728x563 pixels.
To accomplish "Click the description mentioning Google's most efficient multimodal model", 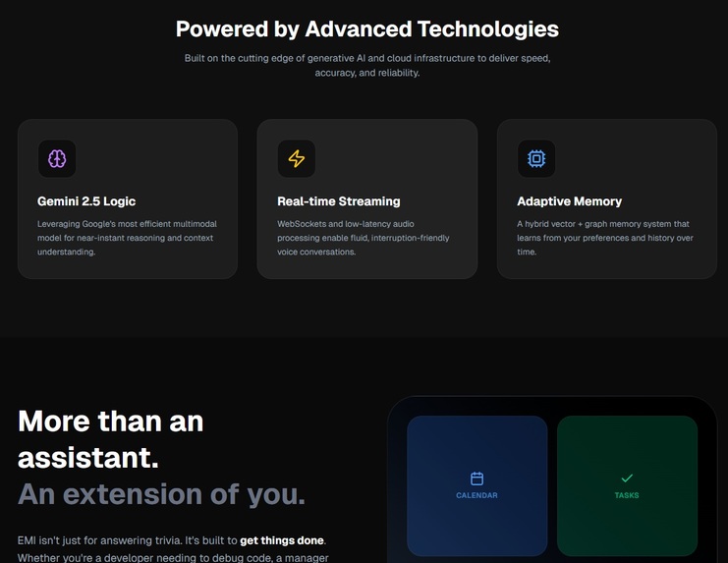I will point(127,238).
